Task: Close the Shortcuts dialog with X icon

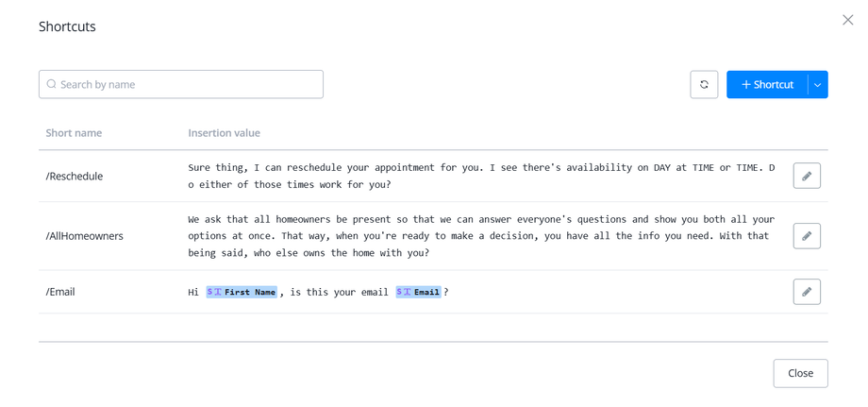Action: 847,20
